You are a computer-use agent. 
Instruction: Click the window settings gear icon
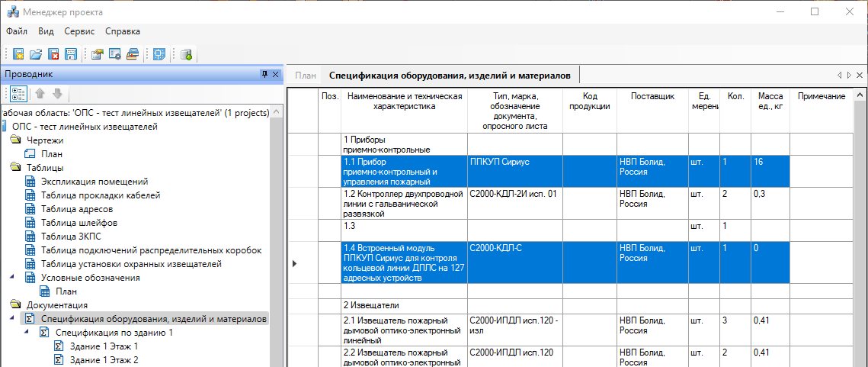coord(114,54)
